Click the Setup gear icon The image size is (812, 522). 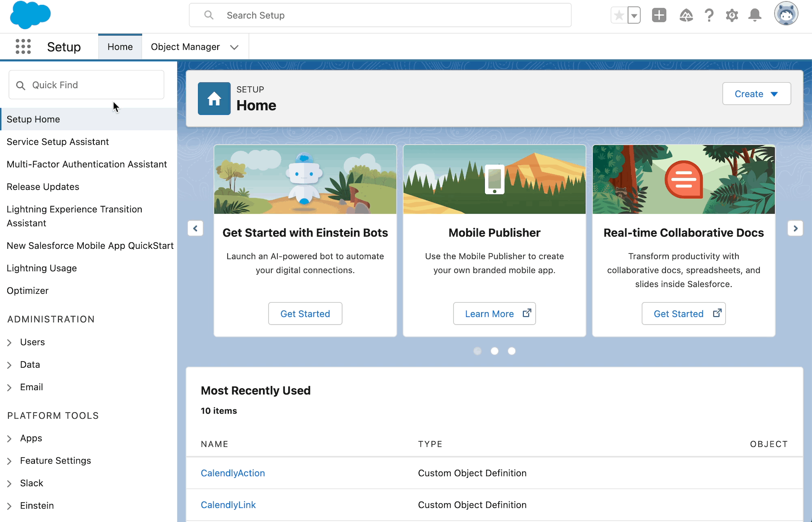[732, 15]
